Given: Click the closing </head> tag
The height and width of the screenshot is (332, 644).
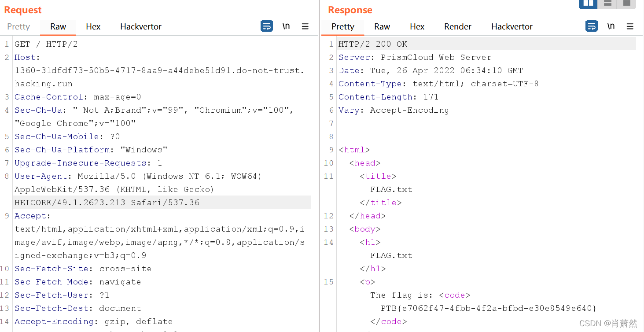Looking at the screenshot, I should pyautogui.click(x=368, y=216).
